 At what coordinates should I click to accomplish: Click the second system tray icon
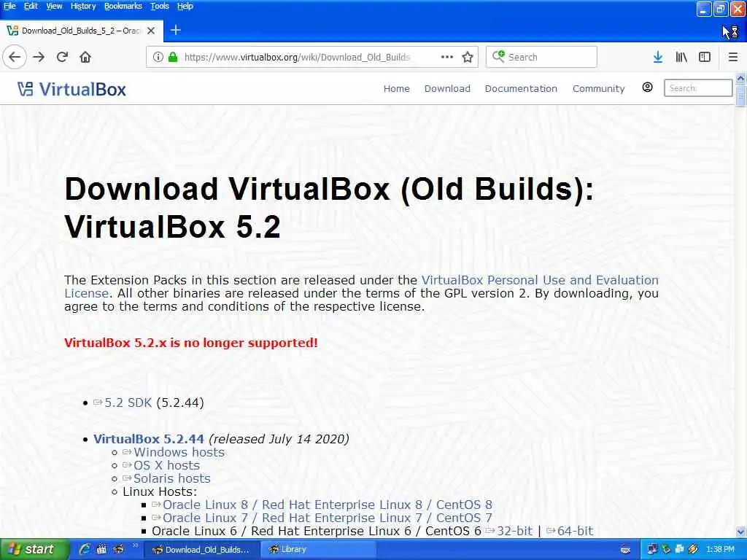(666, 550)
